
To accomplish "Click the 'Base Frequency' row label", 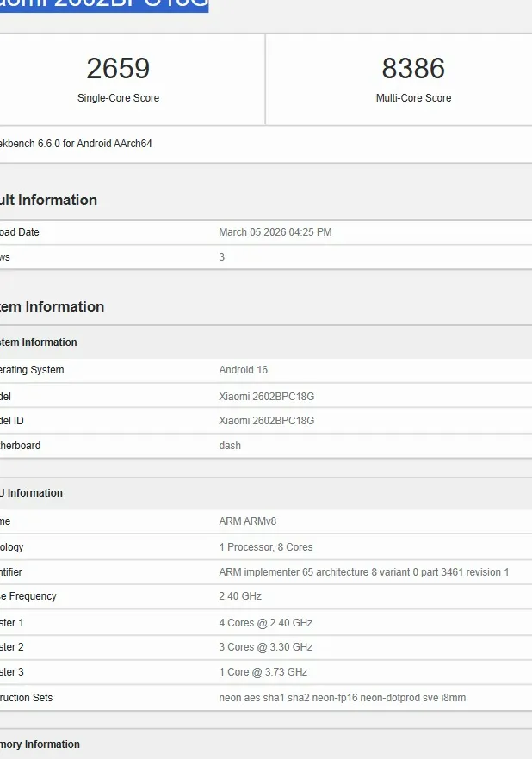I will point(28,596).
